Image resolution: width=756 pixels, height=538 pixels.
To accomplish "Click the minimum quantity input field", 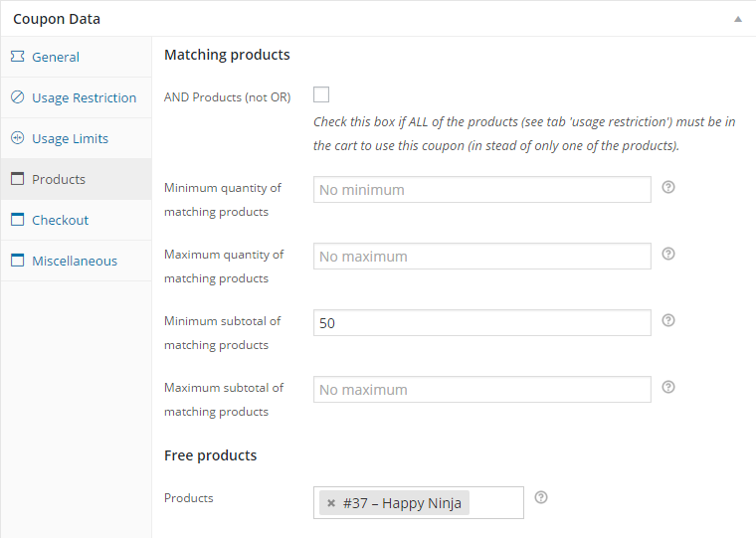I will (481, 190).
